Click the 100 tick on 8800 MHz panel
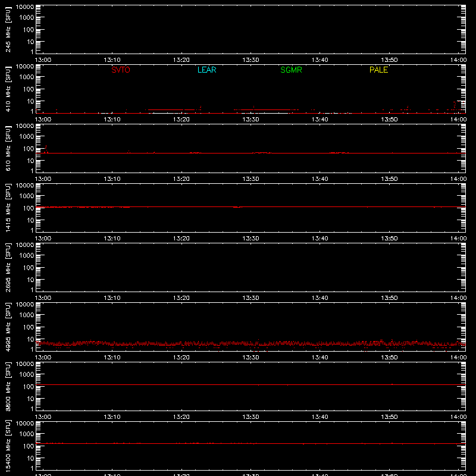 pyautogui.click(x=29, y=387)
